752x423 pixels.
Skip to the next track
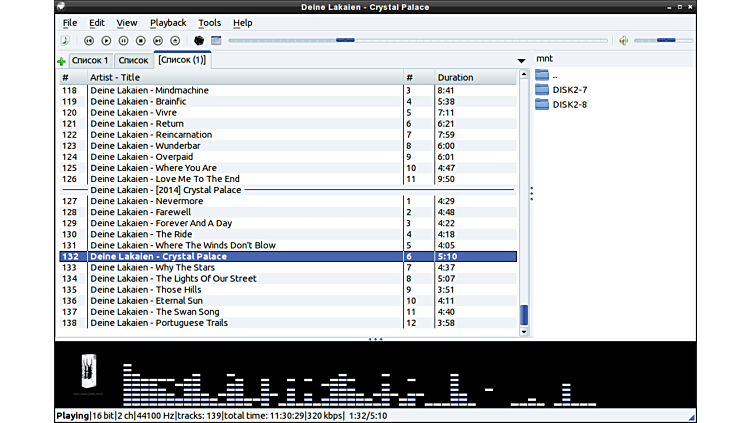click(x=158, y=41)
